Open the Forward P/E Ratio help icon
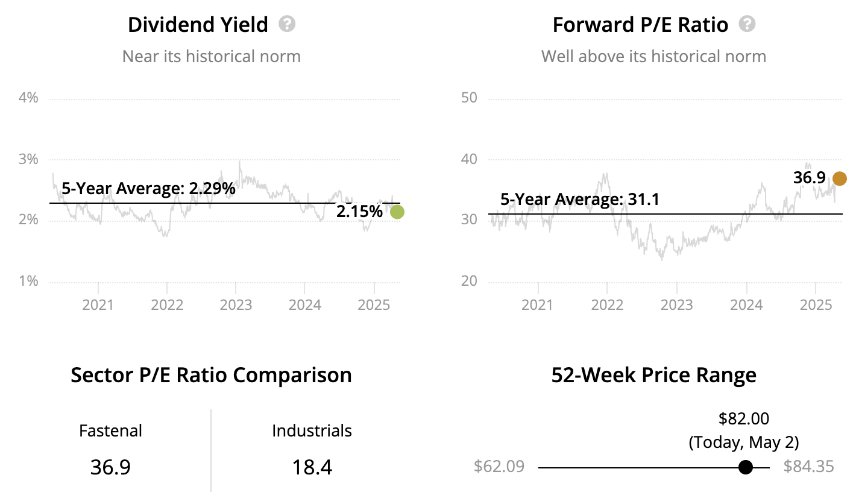The width and height of the screenshot is (856, 504). coord(747,25)
